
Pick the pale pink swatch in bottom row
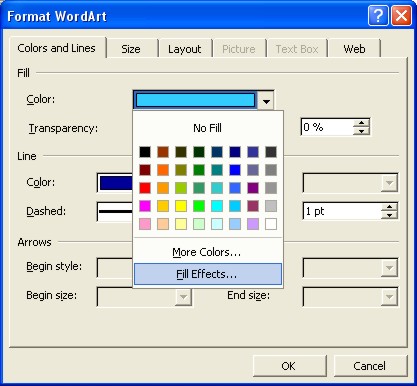click(145, 224)
